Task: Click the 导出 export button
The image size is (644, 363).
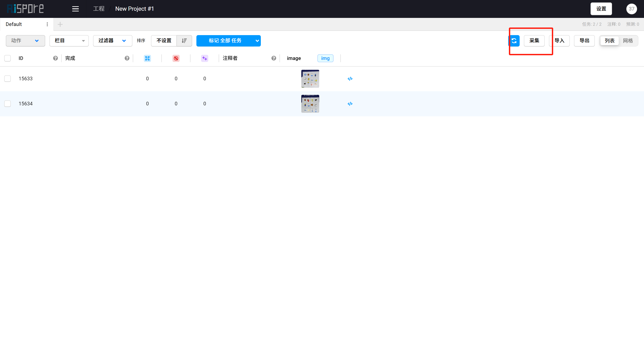Action: pyautogui.click(x=584, y=41)
